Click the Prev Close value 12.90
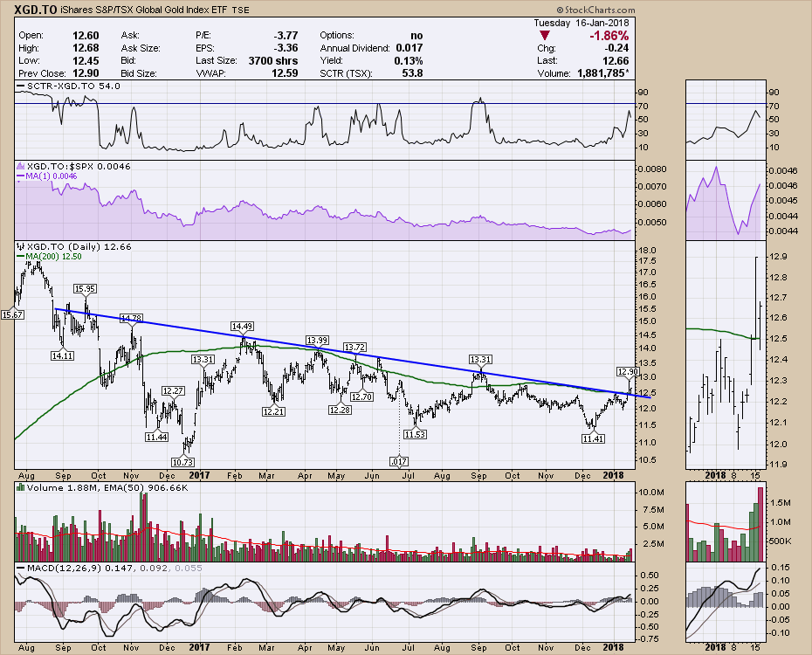This screenshot has height=655, width=812. [x=86, y=73]
